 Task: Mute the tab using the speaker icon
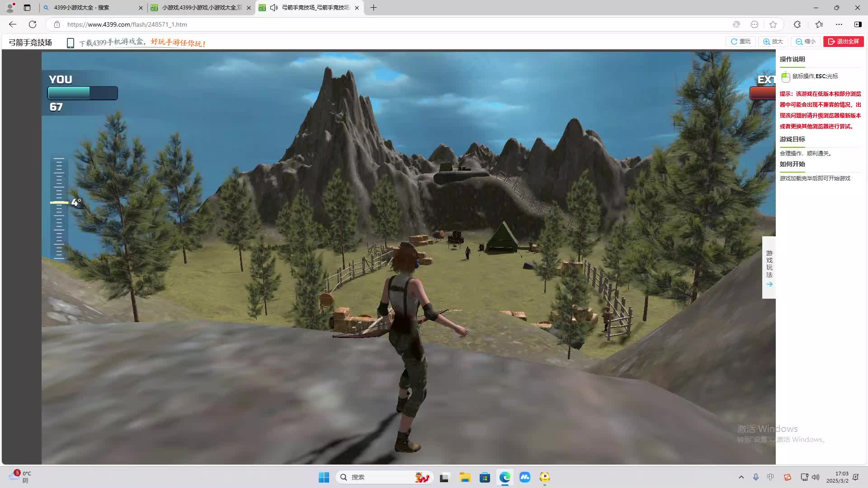[274, 8]
